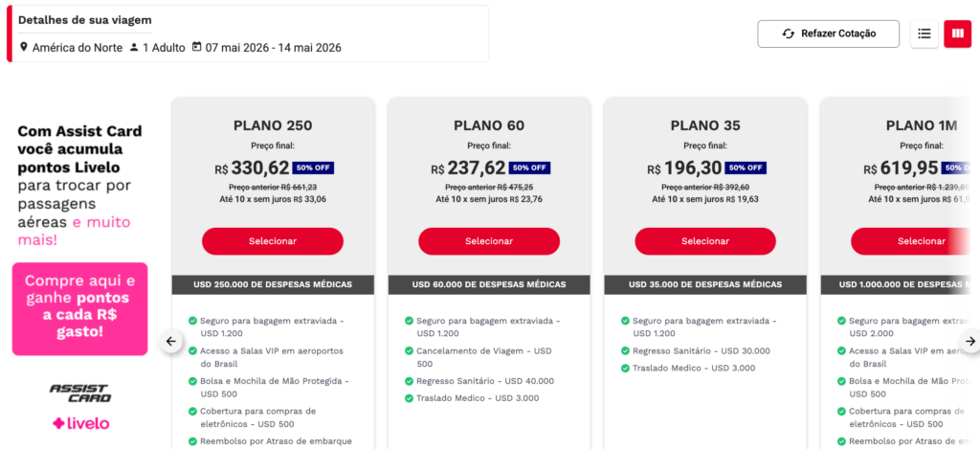Screen dimensions: 980x449
Task: Select the Plano 250 plan
Action: click(273, 241)
